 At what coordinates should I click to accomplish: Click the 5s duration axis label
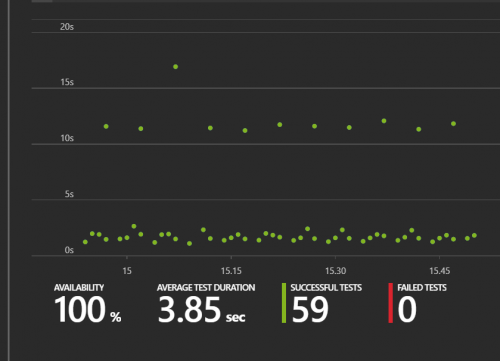pyautogui.click(x=69, y=194)
